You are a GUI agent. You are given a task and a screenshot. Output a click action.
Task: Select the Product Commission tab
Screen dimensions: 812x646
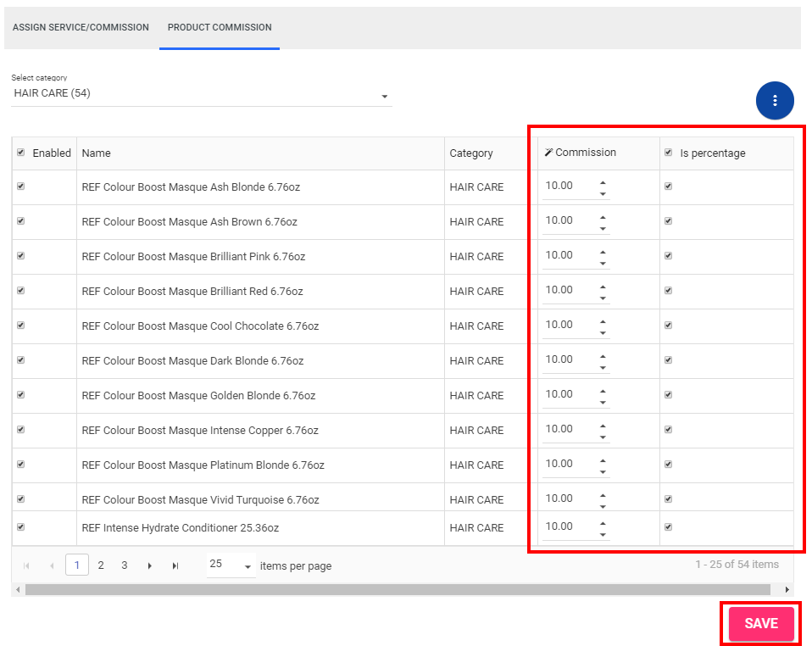[220, 27]
